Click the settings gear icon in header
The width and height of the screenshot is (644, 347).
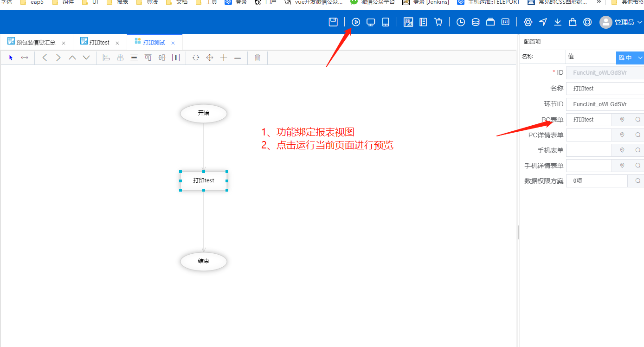528,22
